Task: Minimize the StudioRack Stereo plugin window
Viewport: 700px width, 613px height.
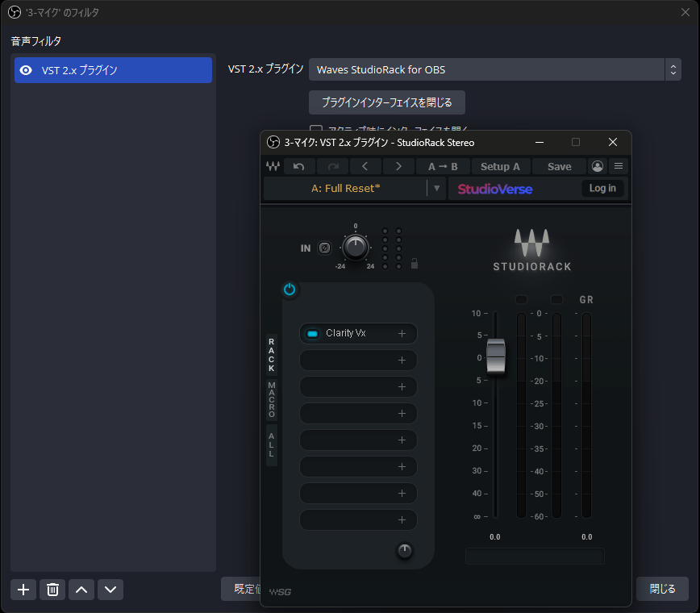Action: (x=540, y=143)
